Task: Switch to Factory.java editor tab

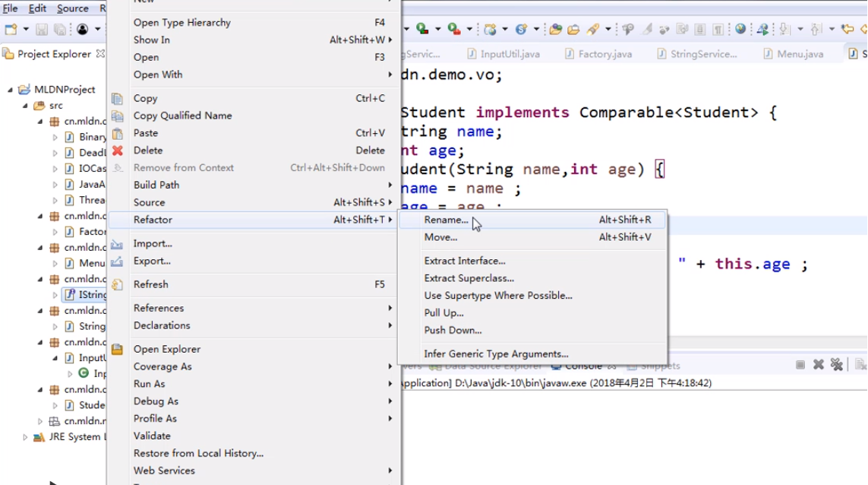Action: coord(598,54)
